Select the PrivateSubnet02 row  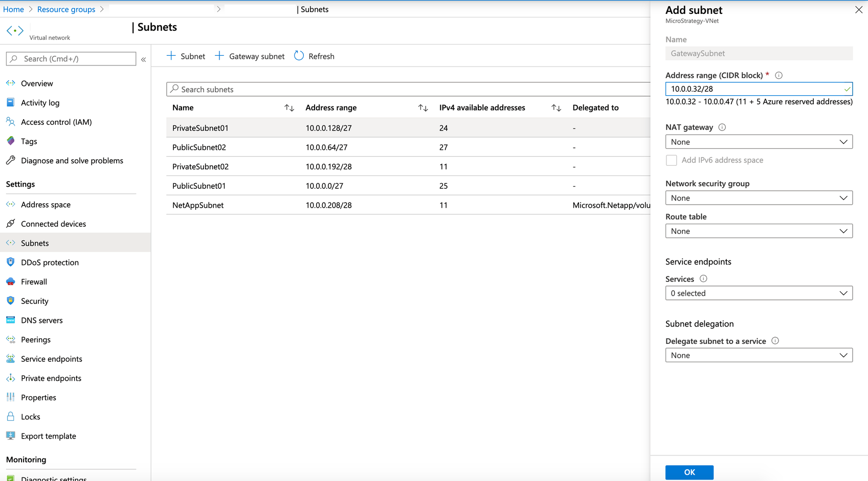point(408,166)
